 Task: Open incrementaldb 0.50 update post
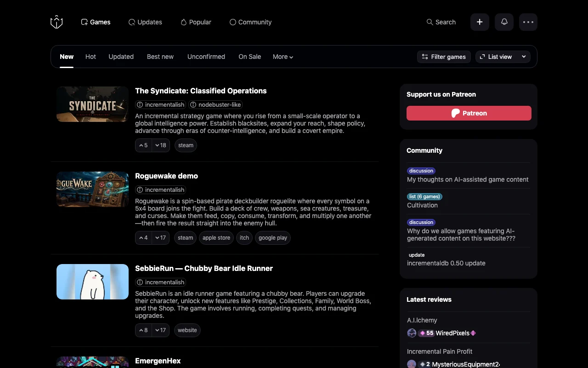[446, 263]
